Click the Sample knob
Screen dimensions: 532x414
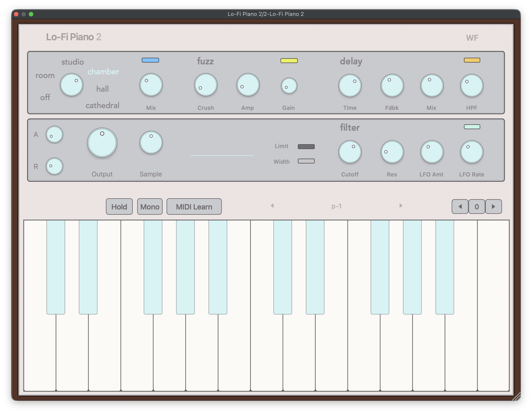pyautogui.click(x=151, y=142)
